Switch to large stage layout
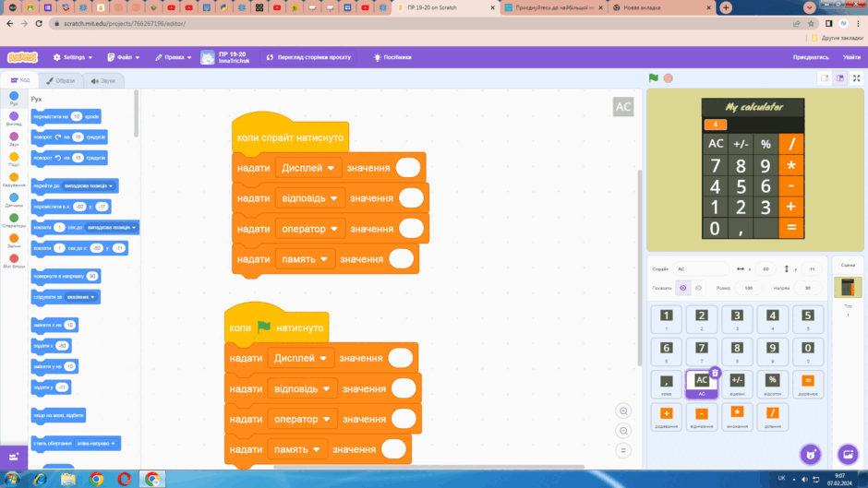Screen dimensions: 868x488 click(x=840, y=78)
